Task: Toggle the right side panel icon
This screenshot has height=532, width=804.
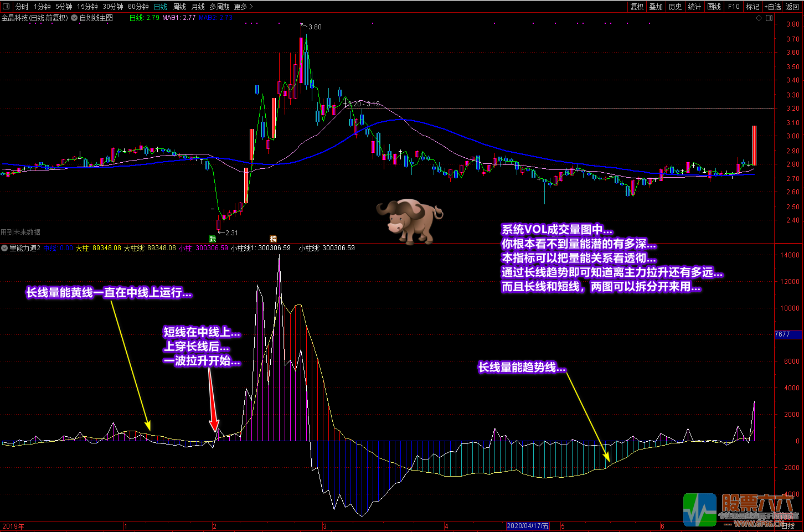Action: click(x=769, y=18)
